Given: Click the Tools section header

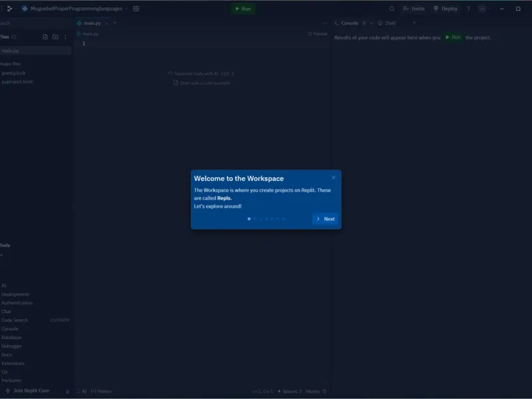Looking at the screenshot, I should tap(5, 245).
